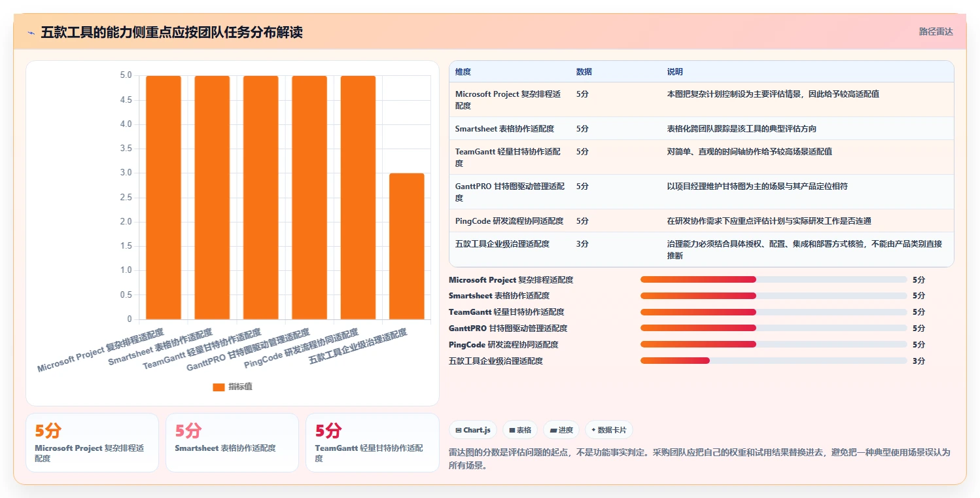Click the Microsoft Project 复杂排程适配度 progress bar
980x498 pixels.
click(774, 279)
